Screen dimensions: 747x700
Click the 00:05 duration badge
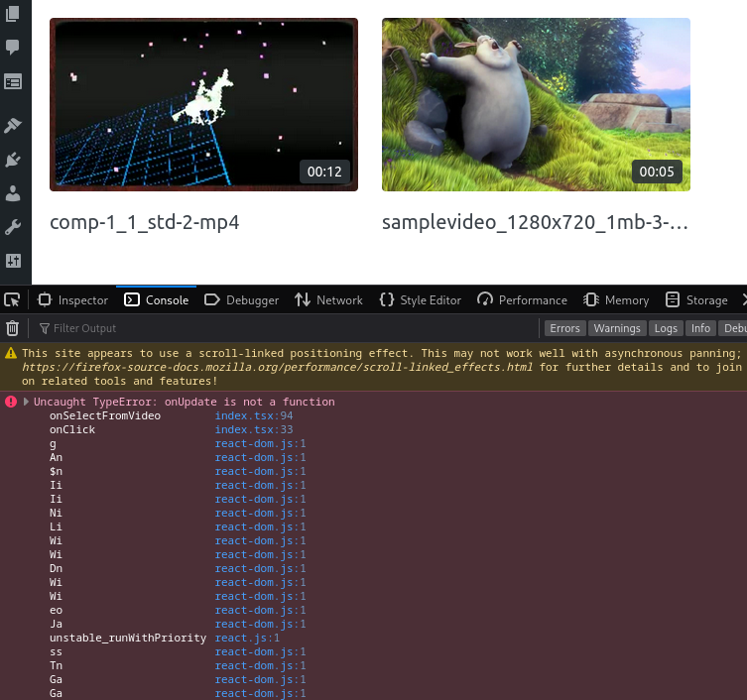pyautogui.click(x=657, y=172)
